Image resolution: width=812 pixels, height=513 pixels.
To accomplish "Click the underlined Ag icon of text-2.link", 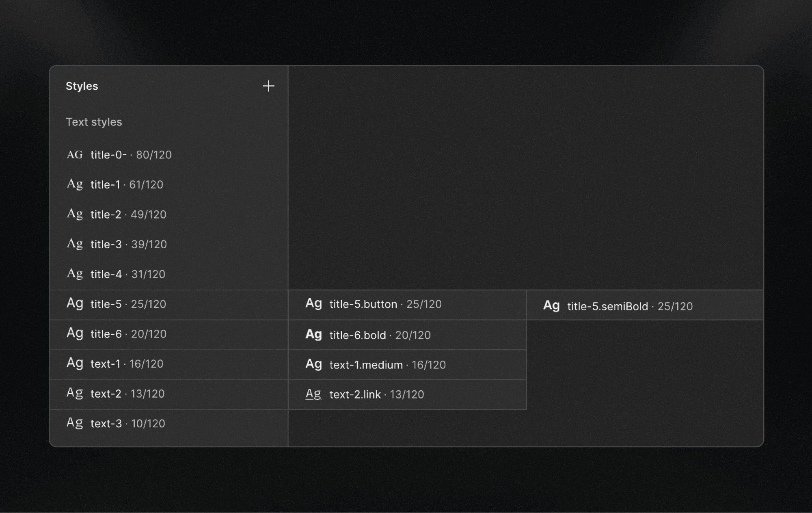I will point(313,394).
